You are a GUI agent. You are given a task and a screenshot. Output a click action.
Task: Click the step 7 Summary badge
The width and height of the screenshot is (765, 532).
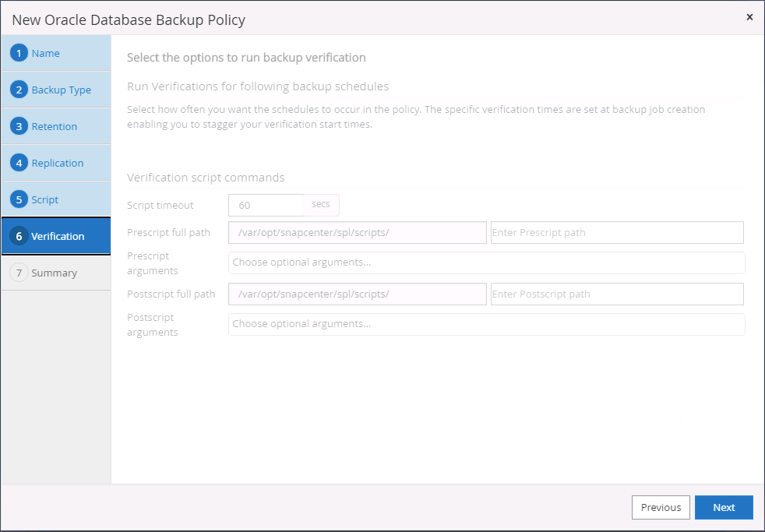[19, 273]
